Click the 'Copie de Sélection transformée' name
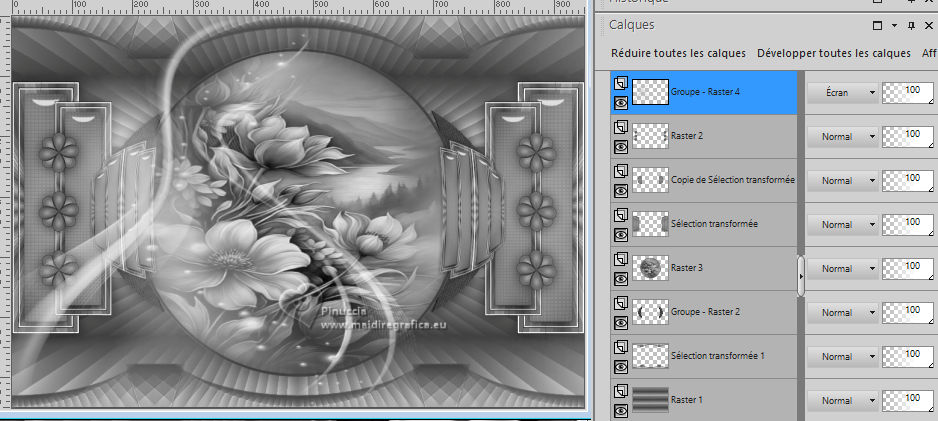The height and width of the screenshot is (421, 938). click(x=733, y=179)
